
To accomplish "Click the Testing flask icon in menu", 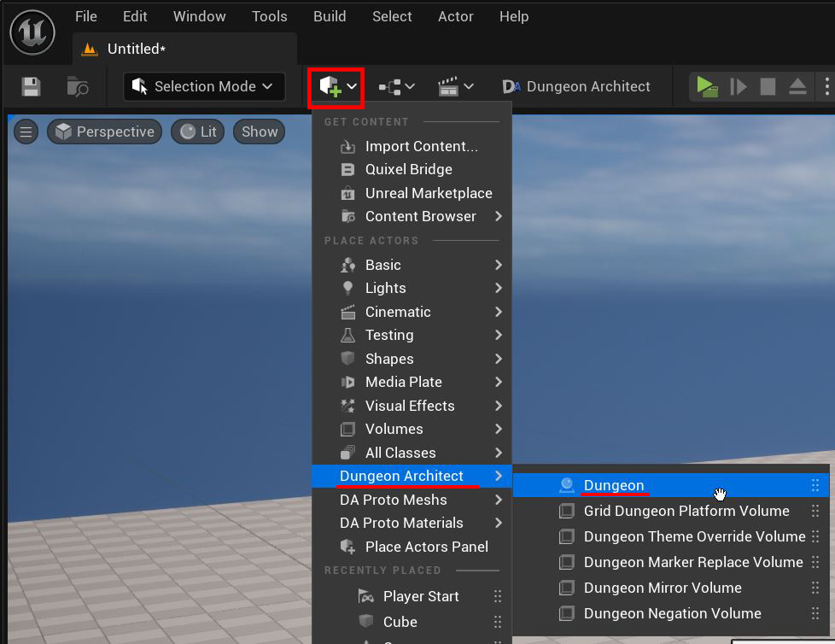I will pyautogui.click(x=347, y=335).
